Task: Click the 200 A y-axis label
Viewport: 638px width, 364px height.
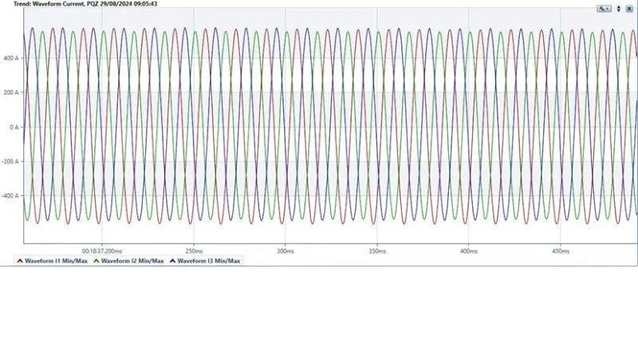Action: (11, 92)
